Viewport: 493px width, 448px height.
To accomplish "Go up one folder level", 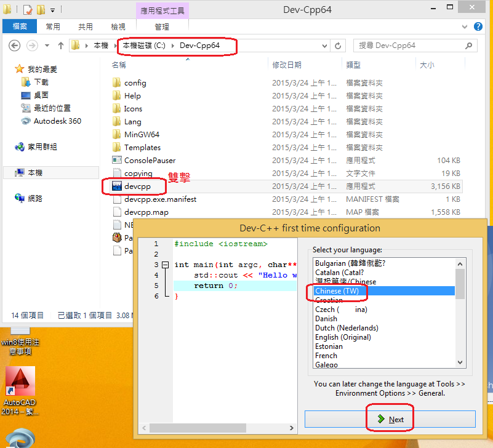I will click(61, 46).
